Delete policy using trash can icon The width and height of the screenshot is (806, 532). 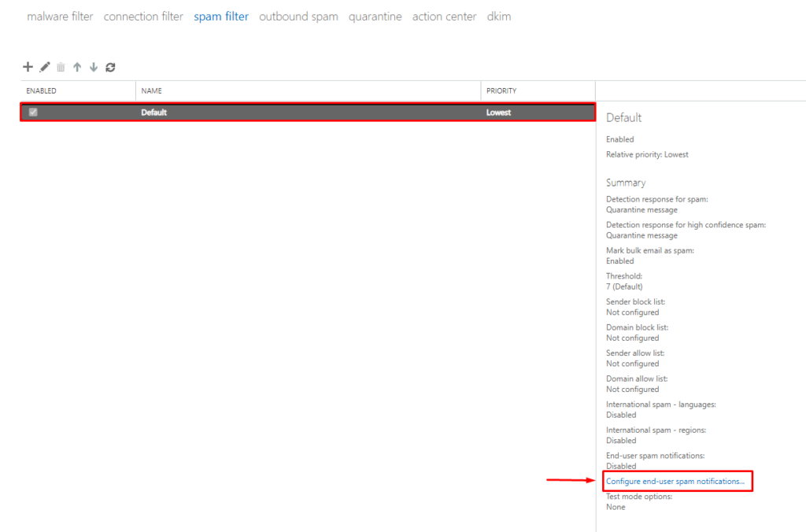61,68
